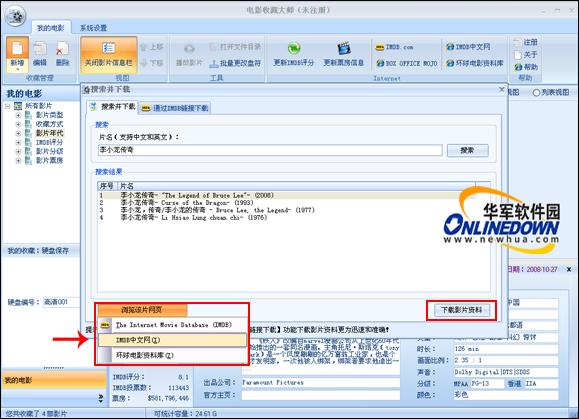Click the 时长 126 min field
This screenshot has height=419, width=579.
click(x=506, y=349)
